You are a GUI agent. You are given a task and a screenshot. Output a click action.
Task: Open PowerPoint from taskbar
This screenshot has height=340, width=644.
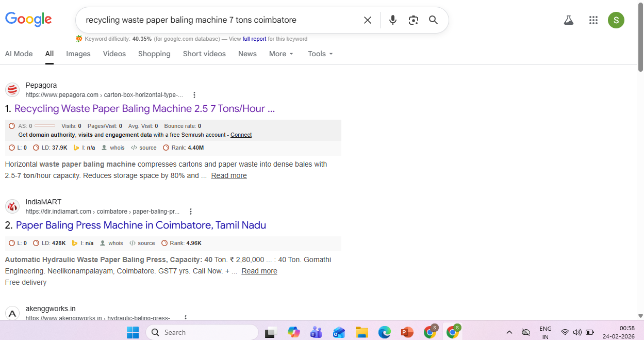(407, 332)
